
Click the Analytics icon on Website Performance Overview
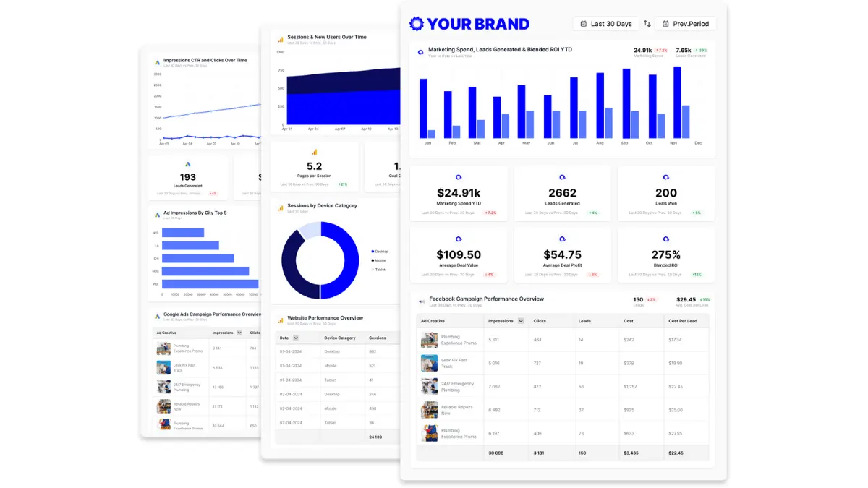click(281, 319)
